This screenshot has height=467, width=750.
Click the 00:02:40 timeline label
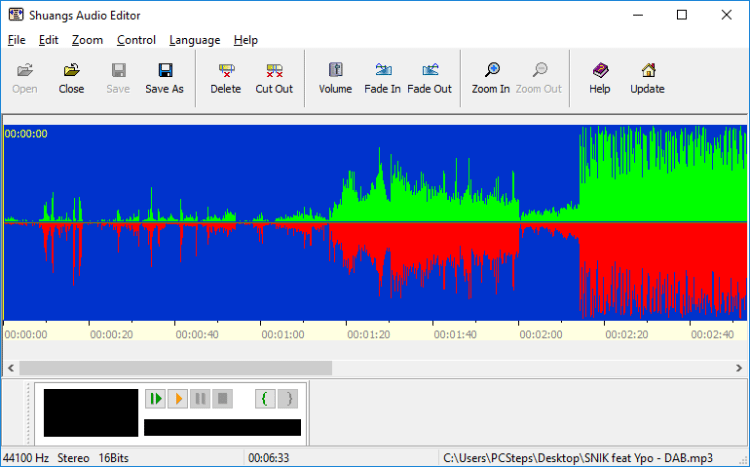(x=713, y=334)
